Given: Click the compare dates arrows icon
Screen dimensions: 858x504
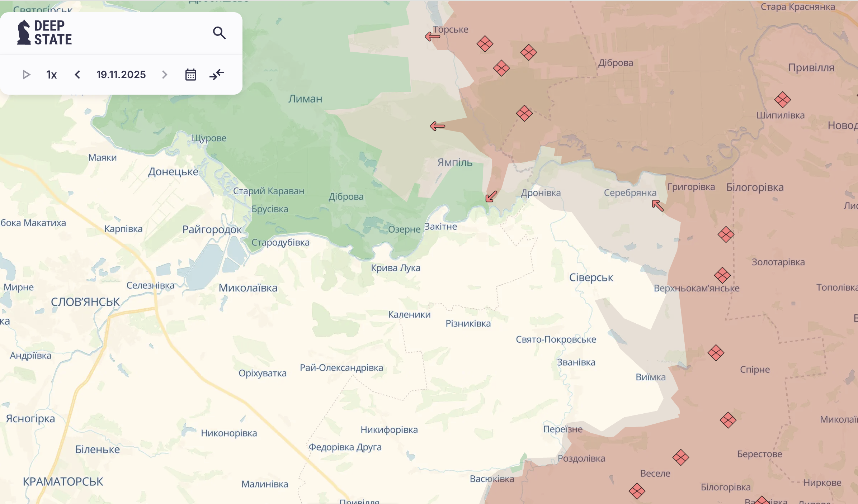Looking at the screenshot, I should click(x=217, y=75).
